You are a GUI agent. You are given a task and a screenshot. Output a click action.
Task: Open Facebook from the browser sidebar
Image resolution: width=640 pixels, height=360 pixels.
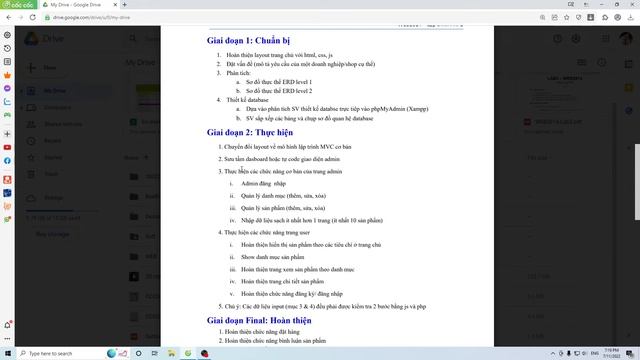[7, 161]
